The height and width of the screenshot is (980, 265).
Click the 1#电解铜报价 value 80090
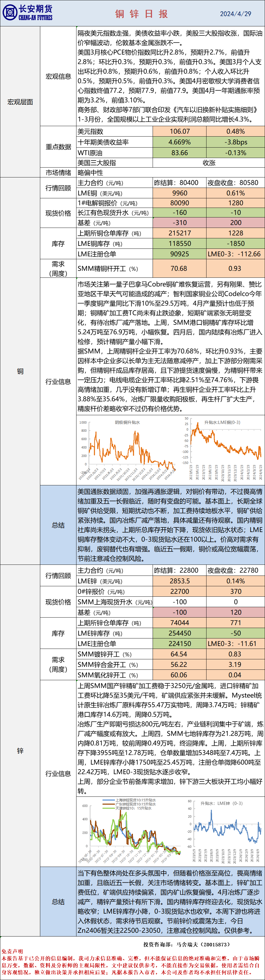tap(180, 203)
